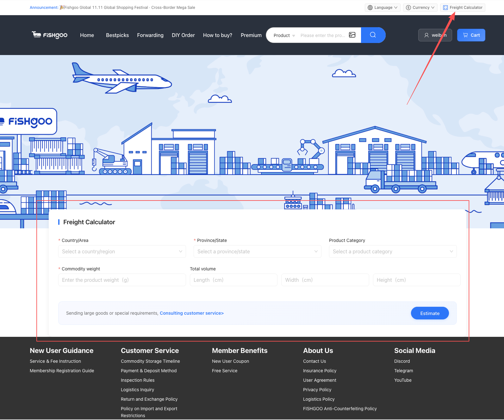
Task: Open the Product search type dropdown
Action: click(x=284, y=35)
